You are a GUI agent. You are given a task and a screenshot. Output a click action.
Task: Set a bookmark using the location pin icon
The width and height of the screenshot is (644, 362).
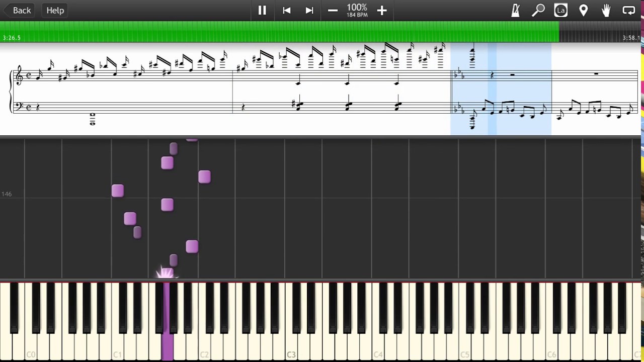[583, 10]
